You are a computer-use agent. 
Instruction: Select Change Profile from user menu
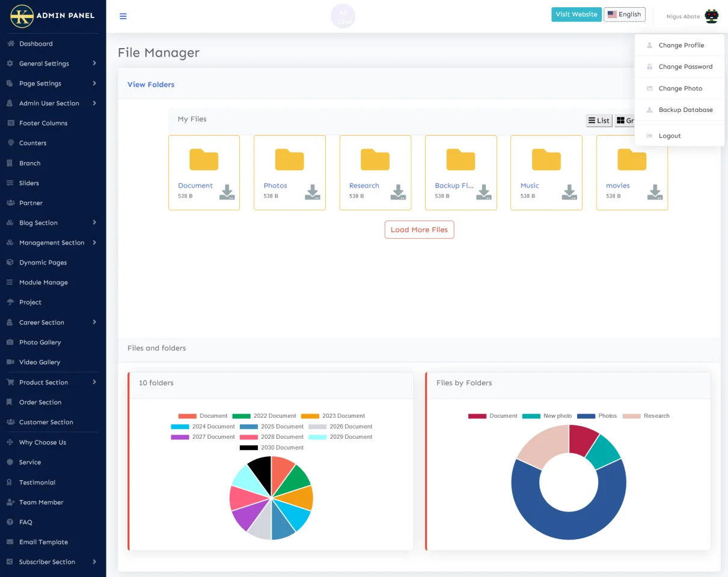point(679,45)
